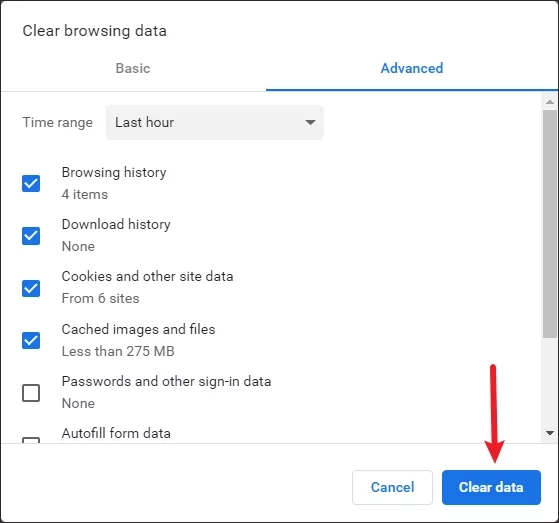The image size is (559, 523).
Task: Click the Cancel button
Action: [x=393, y=487]
